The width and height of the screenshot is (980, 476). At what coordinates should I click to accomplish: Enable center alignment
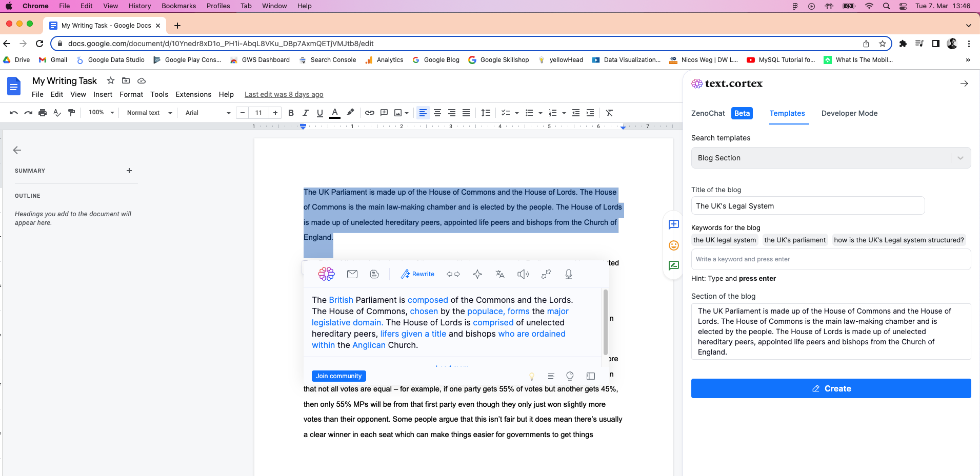tap(437, 113)
